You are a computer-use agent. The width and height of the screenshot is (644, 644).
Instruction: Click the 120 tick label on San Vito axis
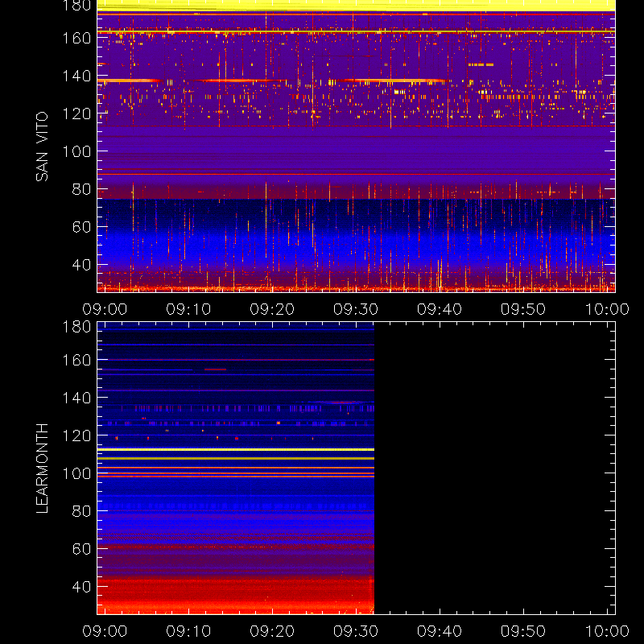(76, 114)
